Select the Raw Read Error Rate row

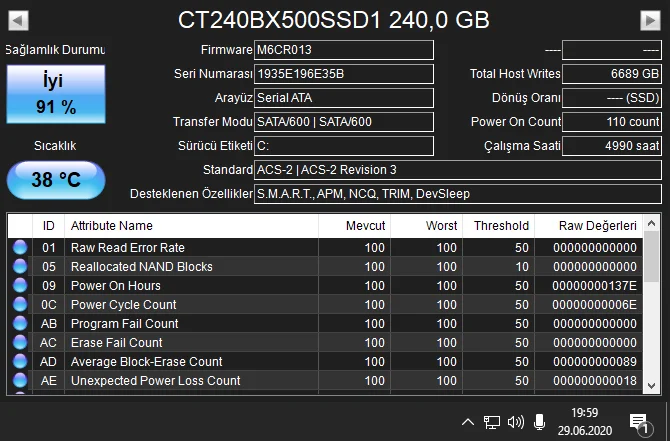pos(325,247)
